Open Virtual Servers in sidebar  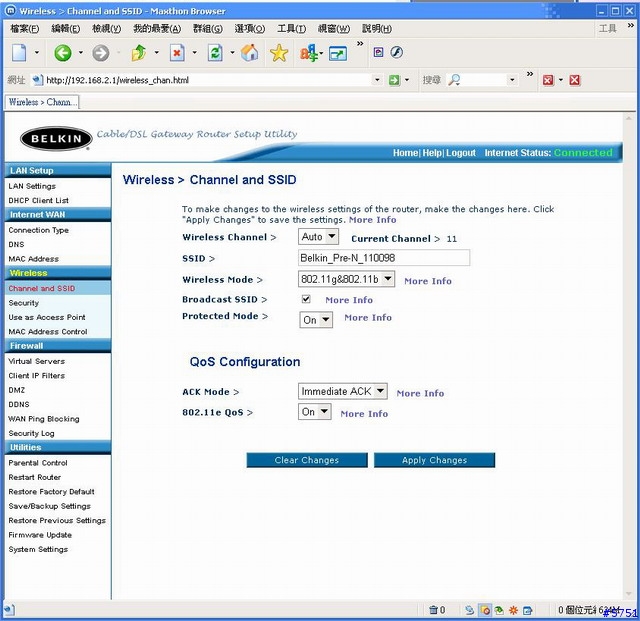(x=37, y=361)
